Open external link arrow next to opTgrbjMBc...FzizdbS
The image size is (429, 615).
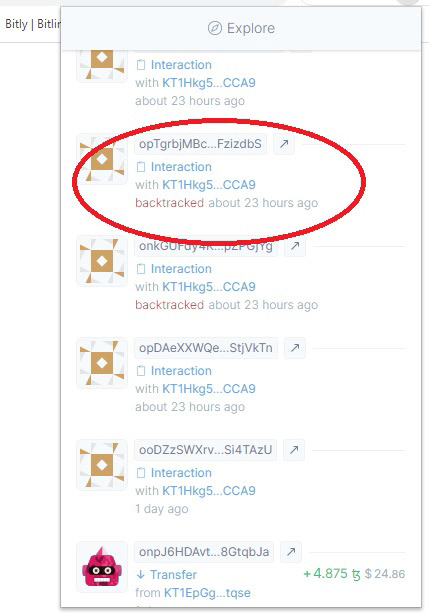click(284, 144)
